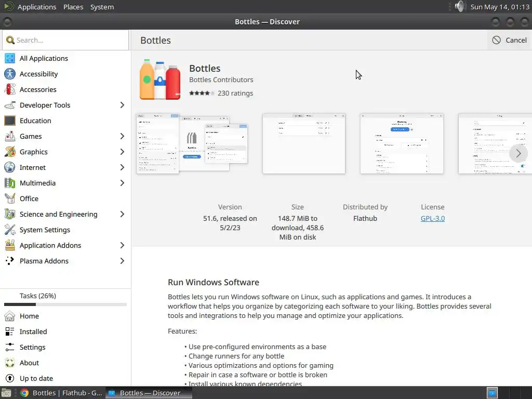Image resolution: width=532 pixels, height=399 pixels.
Task: Open the first Bottles screenshot thumbnail
Action: coord(192,143)
